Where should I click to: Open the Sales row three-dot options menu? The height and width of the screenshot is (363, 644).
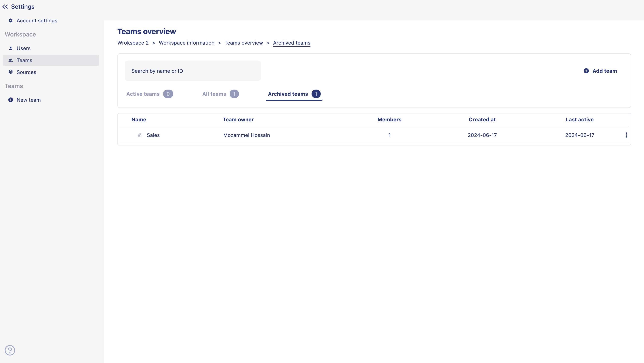coord(626,135)
